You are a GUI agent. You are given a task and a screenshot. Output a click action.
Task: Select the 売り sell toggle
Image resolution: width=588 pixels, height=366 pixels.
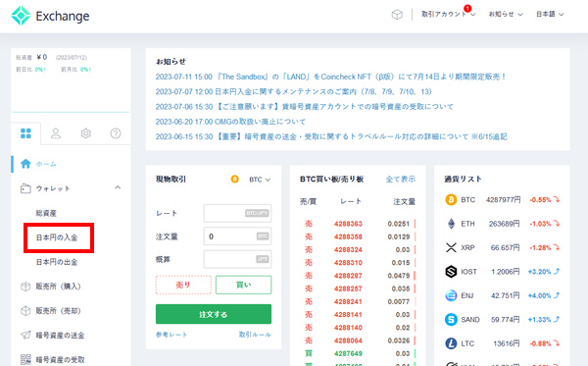pyautogui.click(x=183, y=285)
